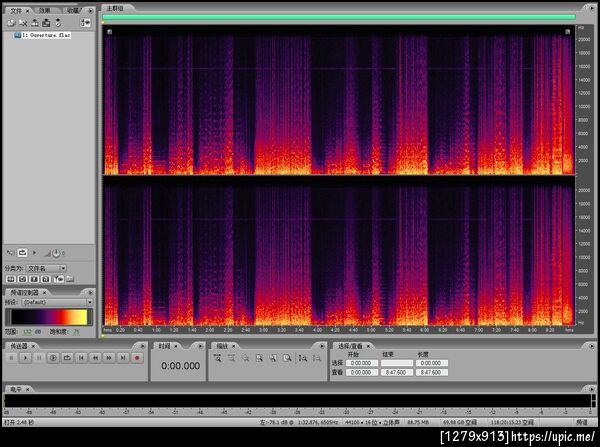Click the selection 结束 (End) empty field

(x=397, y=363)
